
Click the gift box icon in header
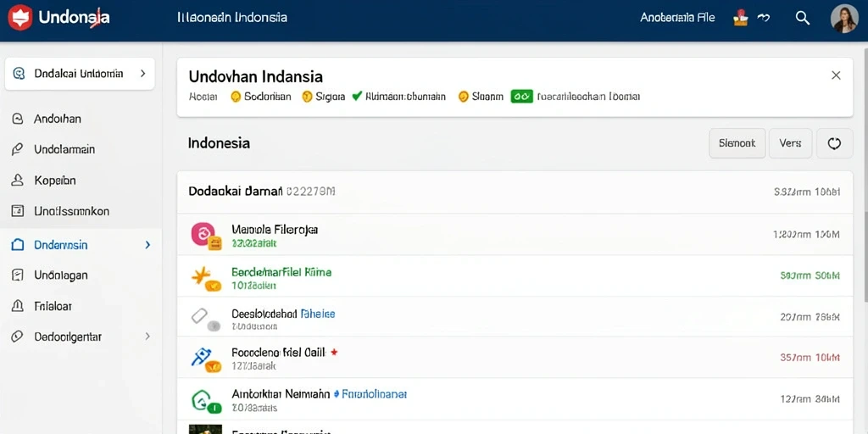pyautogui.click(x=740, y=18)
